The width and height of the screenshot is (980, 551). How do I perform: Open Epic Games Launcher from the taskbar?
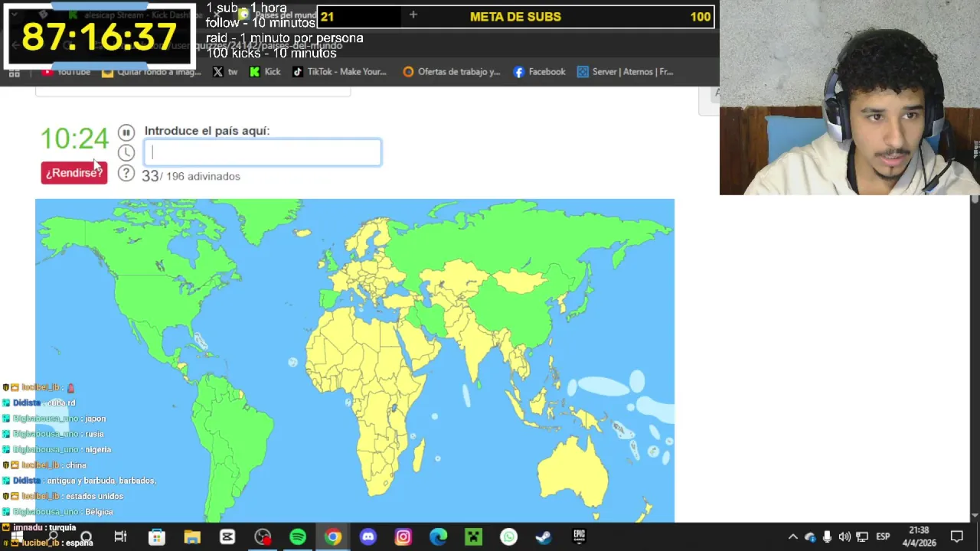[580, 537]
